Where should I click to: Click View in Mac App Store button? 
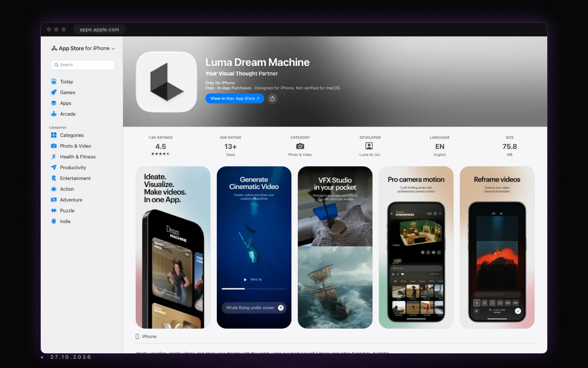[235, 98]
